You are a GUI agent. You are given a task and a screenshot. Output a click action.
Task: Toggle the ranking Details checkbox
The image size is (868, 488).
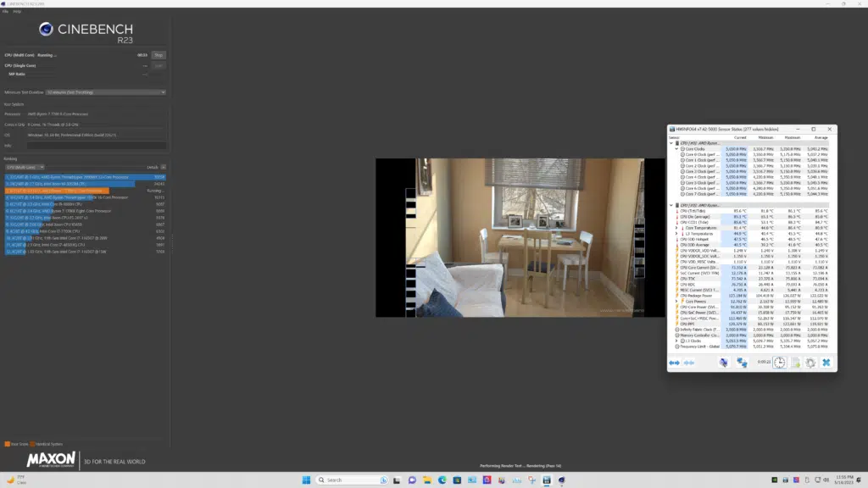[164, 167]
